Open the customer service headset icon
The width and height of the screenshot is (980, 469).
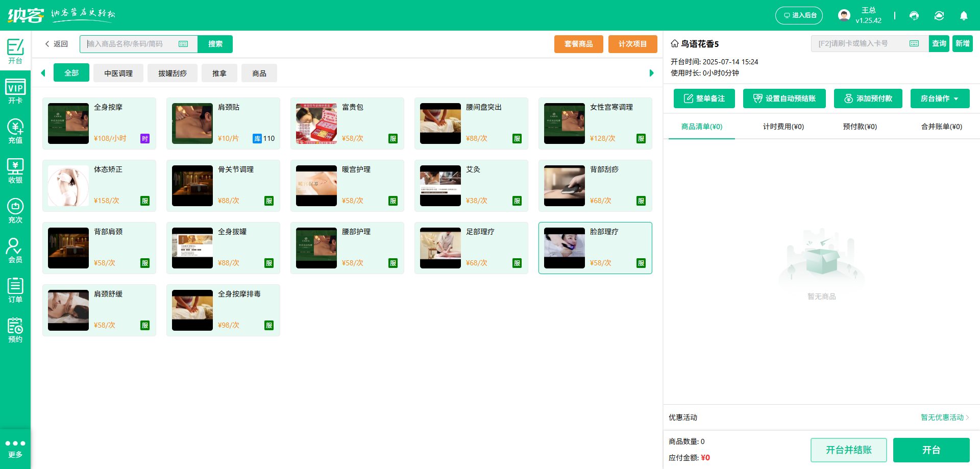(x=914, y=16)
